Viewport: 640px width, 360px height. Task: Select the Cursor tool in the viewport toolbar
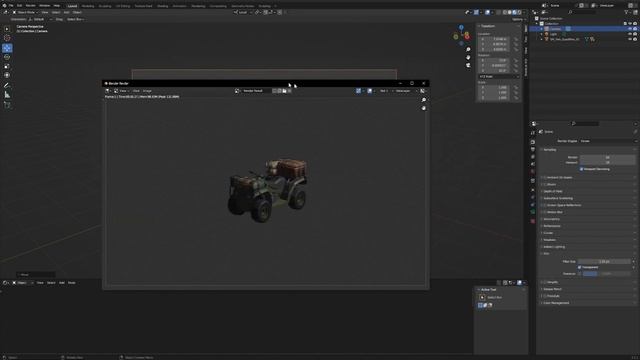[x=7, y=38]
